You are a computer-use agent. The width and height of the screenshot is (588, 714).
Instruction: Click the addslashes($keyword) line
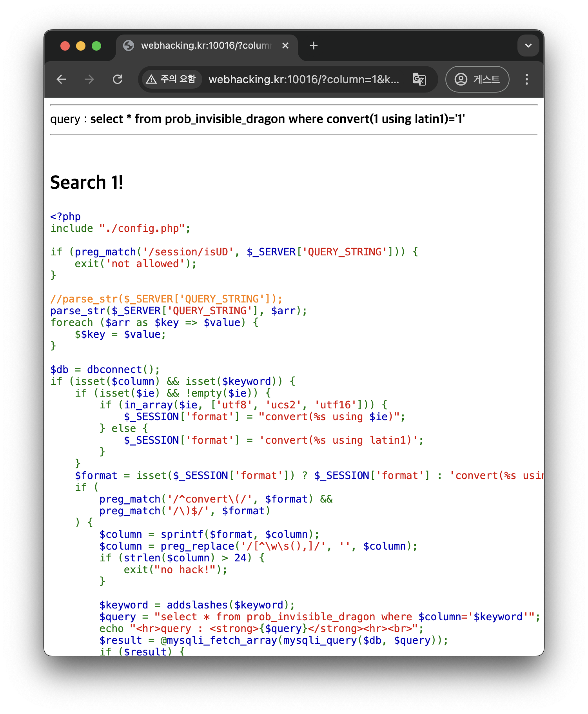click(197, 605)
